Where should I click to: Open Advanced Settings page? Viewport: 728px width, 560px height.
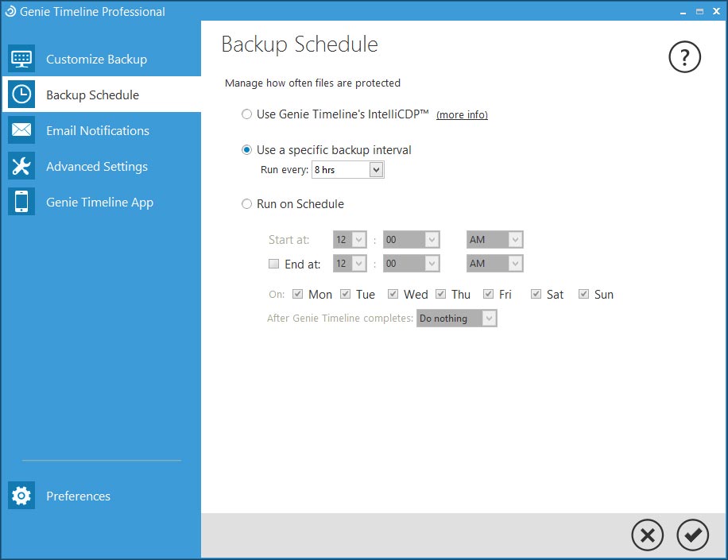tap(102, 166)
